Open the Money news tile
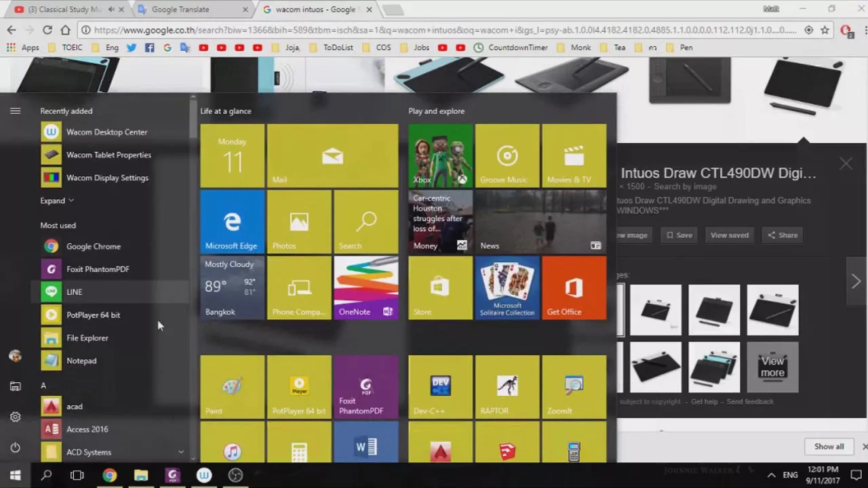The width and height of the screenshot is (868, 488). [x=441, y=221]
